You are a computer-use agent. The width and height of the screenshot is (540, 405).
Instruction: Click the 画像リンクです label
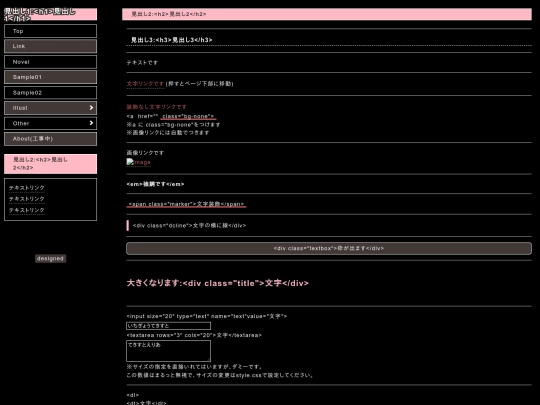point(145,153)
